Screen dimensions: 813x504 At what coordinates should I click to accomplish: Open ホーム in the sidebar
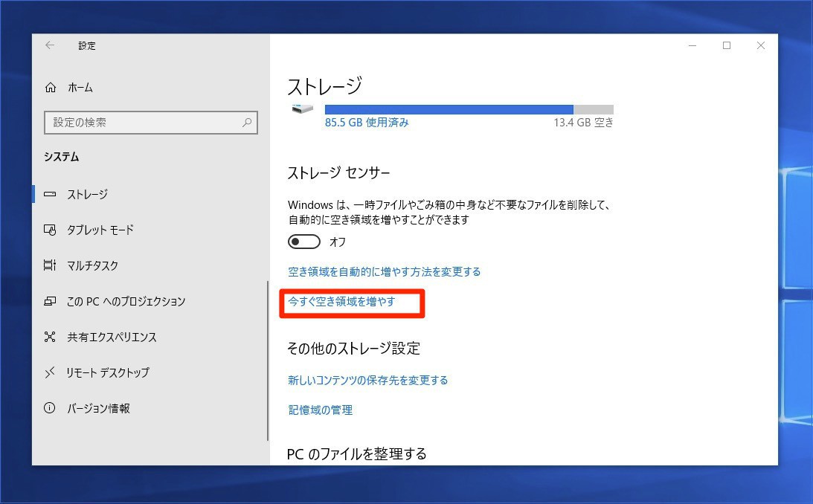pyautogui.click(x=80, y=88)
